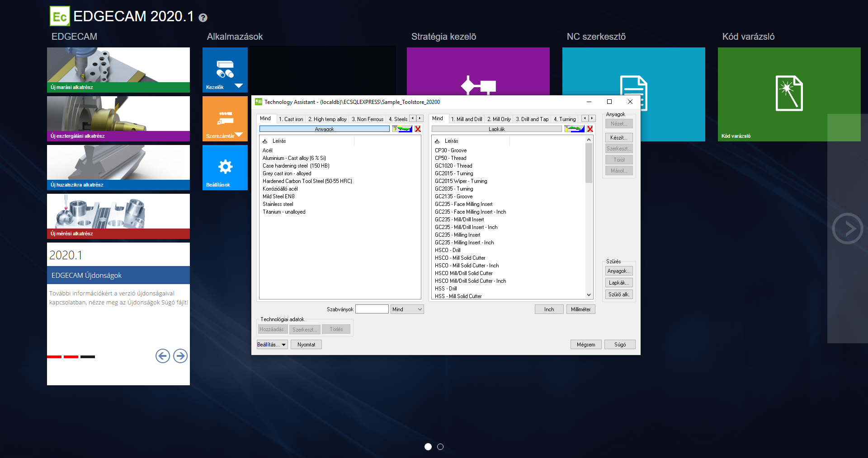Click Szűrő alk. button
This screenshot has height=458, width=868.
[619, 294]
